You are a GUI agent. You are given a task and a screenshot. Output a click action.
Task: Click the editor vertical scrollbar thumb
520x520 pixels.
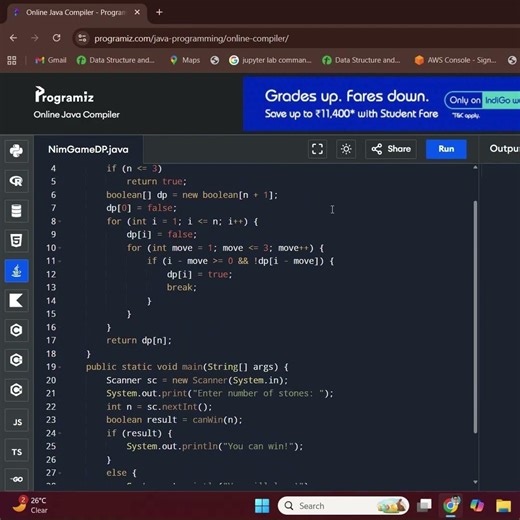click(475, 317)
